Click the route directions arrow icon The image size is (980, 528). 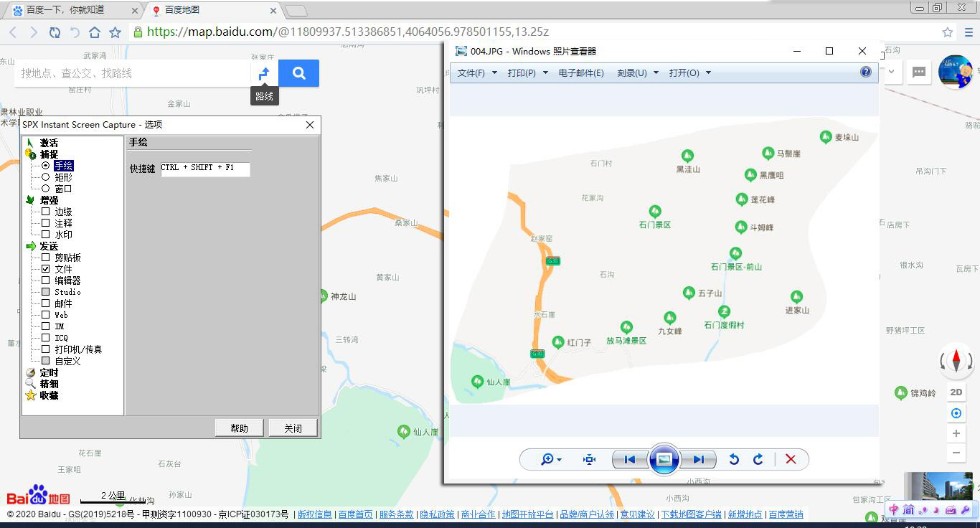point(264,73)
